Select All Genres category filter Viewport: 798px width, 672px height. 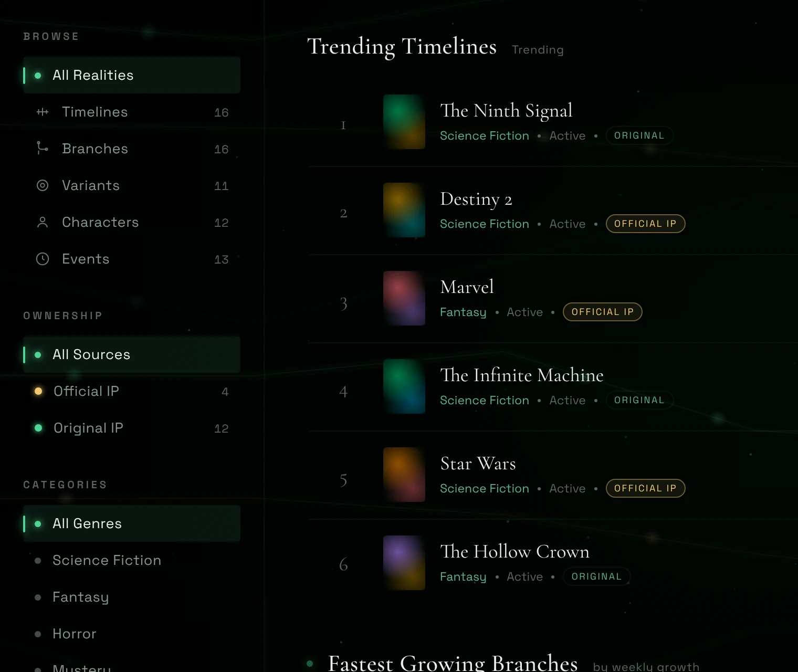pyautogui.click(x=132, y=523)
